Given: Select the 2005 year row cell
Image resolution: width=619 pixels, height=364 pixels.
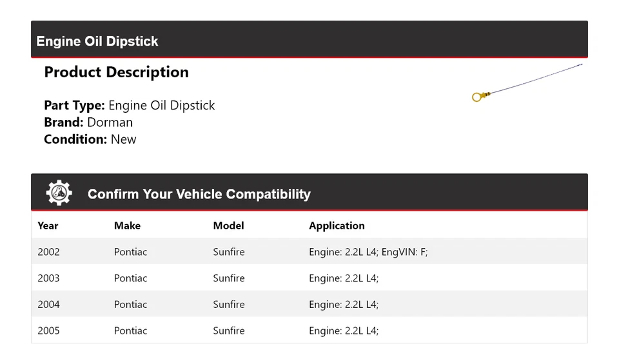Looking at the screenshot, I should [x=48, y=330].
